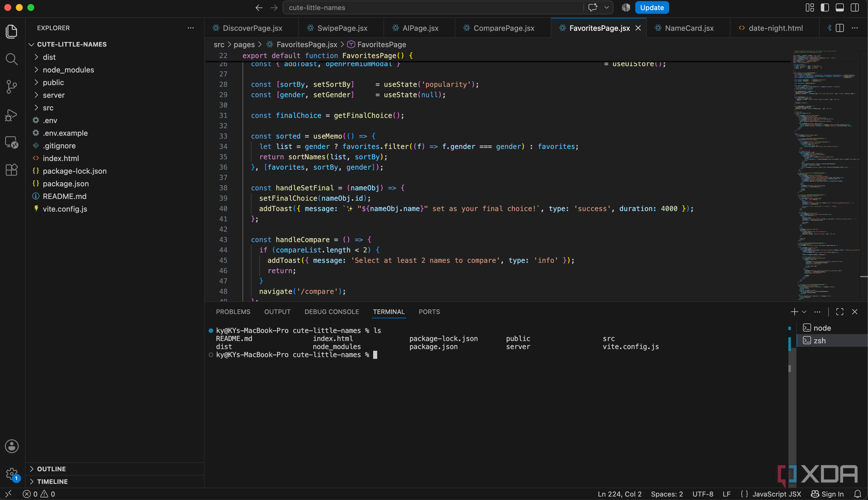
Task: Switch to the DiscoverPage.jsx tab
Action: point(252,28)
